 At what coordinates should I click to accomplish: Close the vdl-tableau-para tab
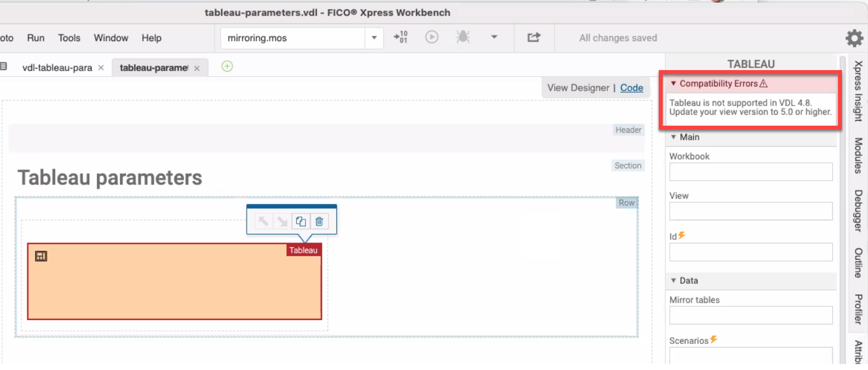(x=101, y=68)
